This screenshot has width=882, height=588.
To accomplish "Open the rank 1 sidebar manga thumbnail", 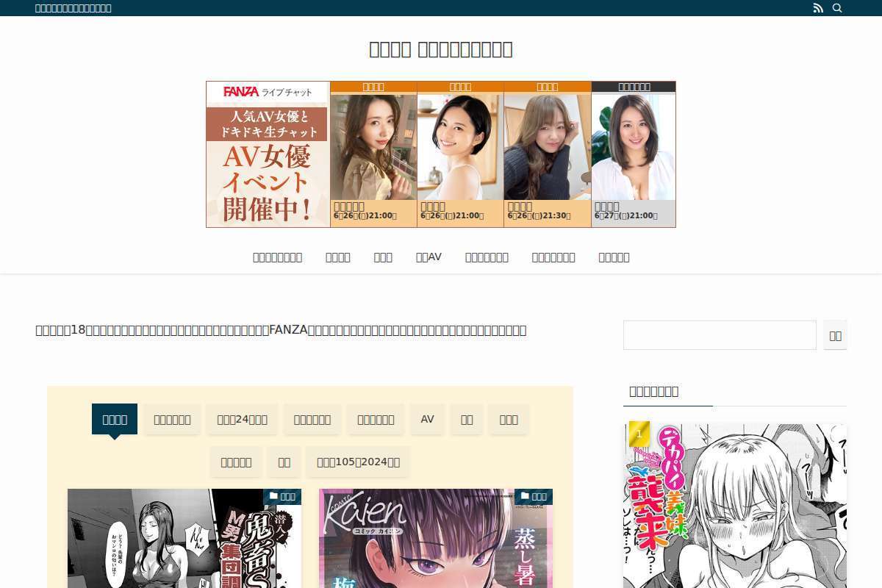I will 735,506.
